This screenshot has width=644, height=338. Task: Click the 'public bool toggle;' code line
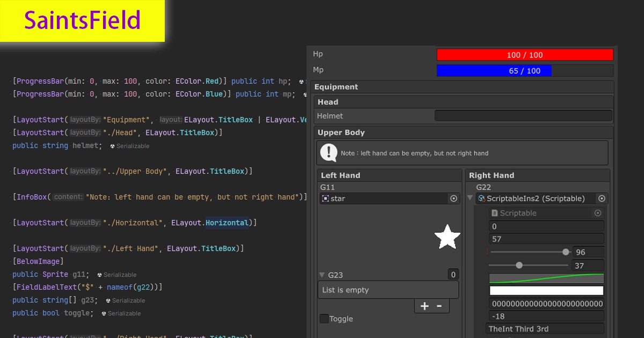tap(53, 313)
